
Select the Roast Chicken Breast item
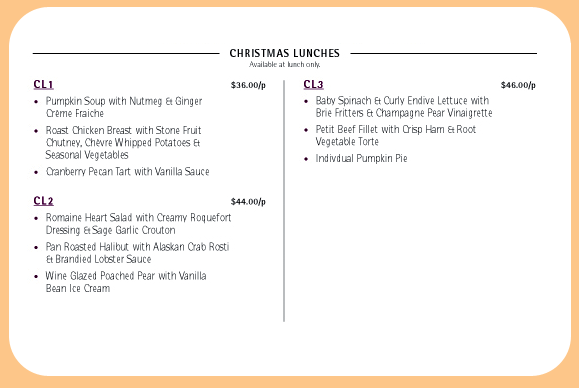(x=123, y=143)
